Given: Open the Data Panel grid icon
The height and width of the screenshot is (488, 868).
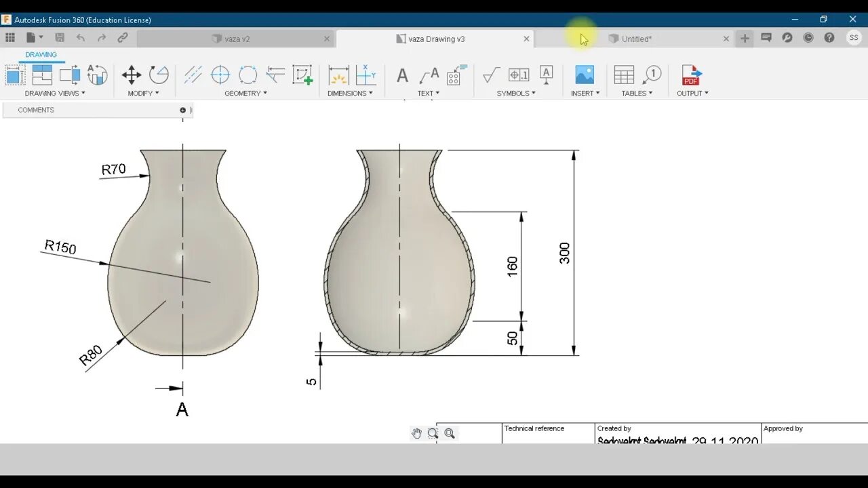Looking at the screenshot, I should coord(10,38).
